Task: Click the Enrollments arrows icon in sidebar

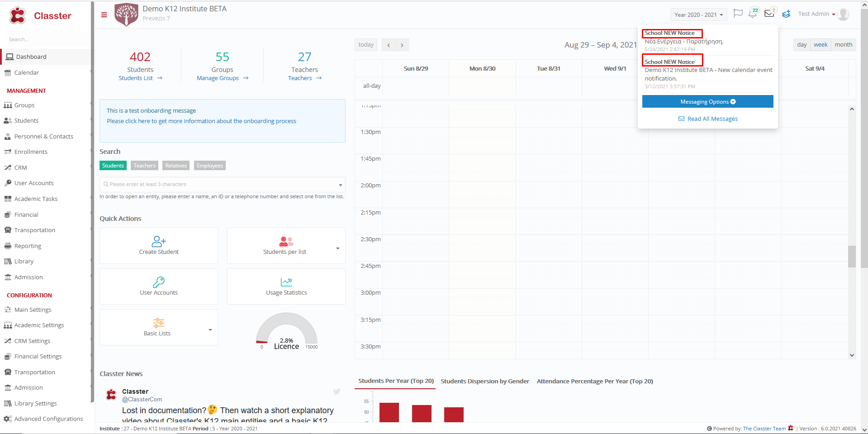Action: [8, 152]
